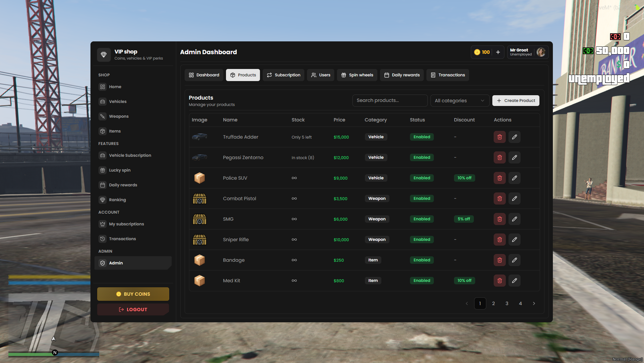Delete the Truffade Adder product

coord(499,137)
